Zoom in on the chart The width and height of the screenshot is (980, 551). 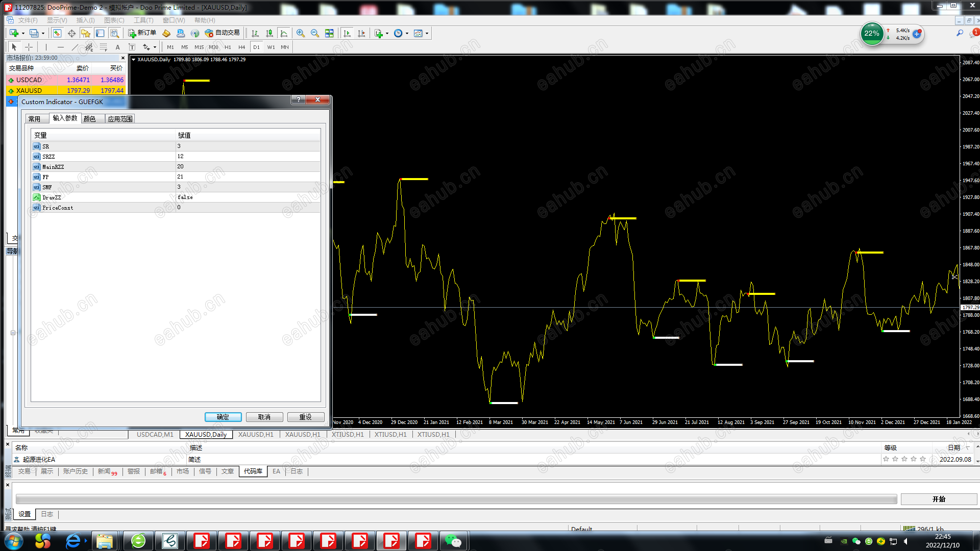(x=301, y=33)
